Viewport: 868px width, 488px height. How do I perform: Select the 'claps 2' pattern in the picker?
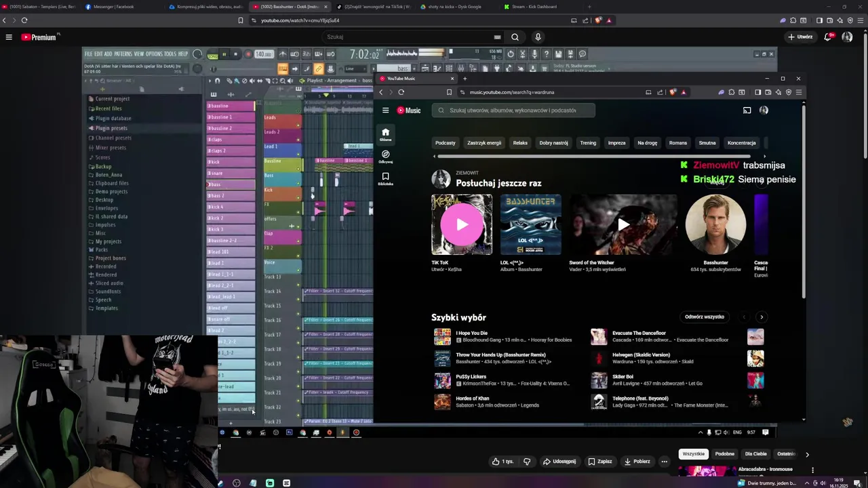(231, 150)
